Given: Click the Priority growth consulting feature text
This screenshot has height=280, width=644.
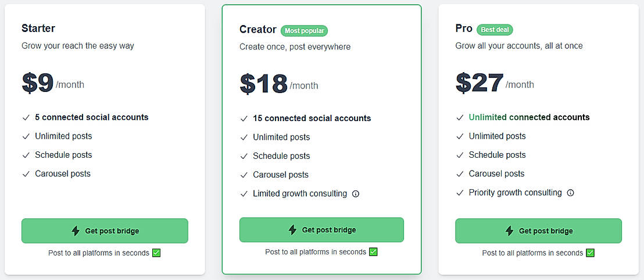Looking at the screenshot, I should (x=516, y=193).
